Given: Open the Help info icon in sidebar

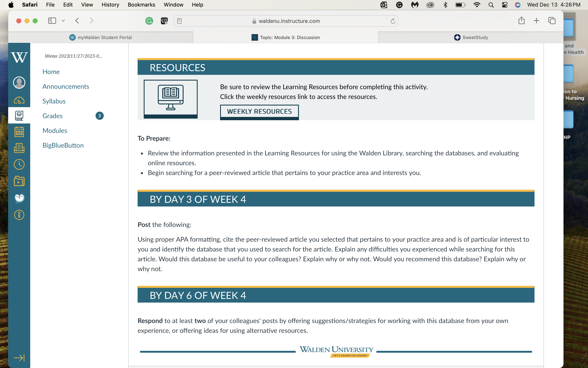Looking at the screenshot, I should [x=19, y=215].
